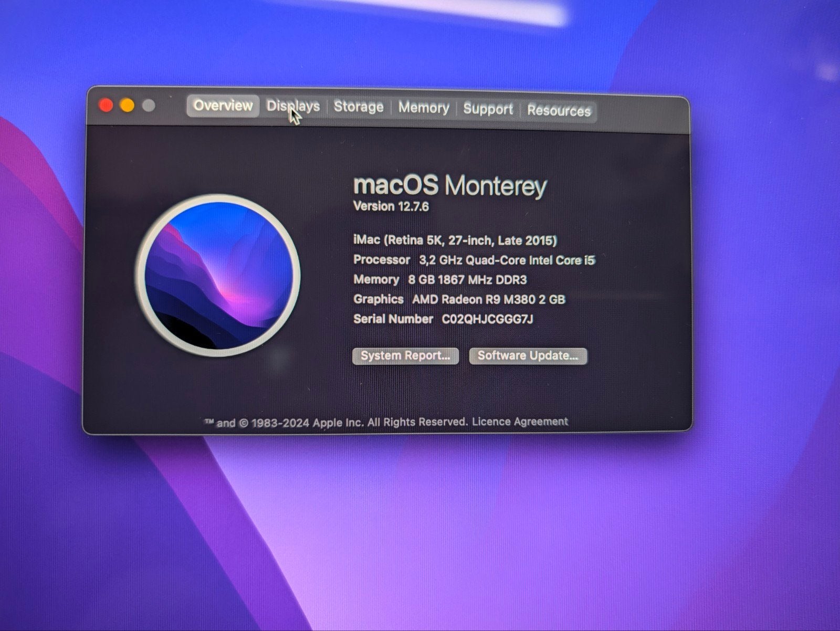Screen dimensions: 840x631
Task: Open the Support tab
Action: [488, 109]
